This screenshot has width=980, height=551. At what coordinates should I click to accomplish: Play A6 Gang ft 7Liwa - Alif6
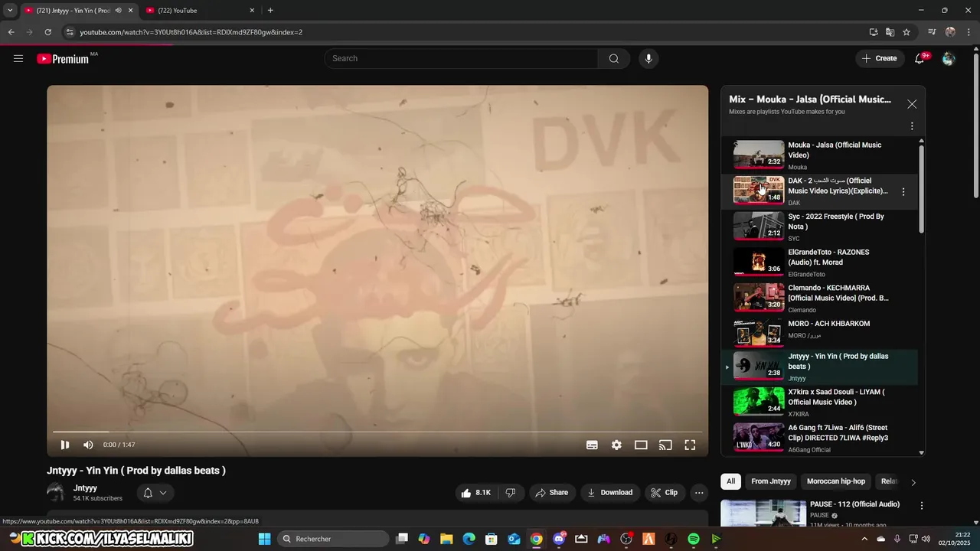click(819, 439)
